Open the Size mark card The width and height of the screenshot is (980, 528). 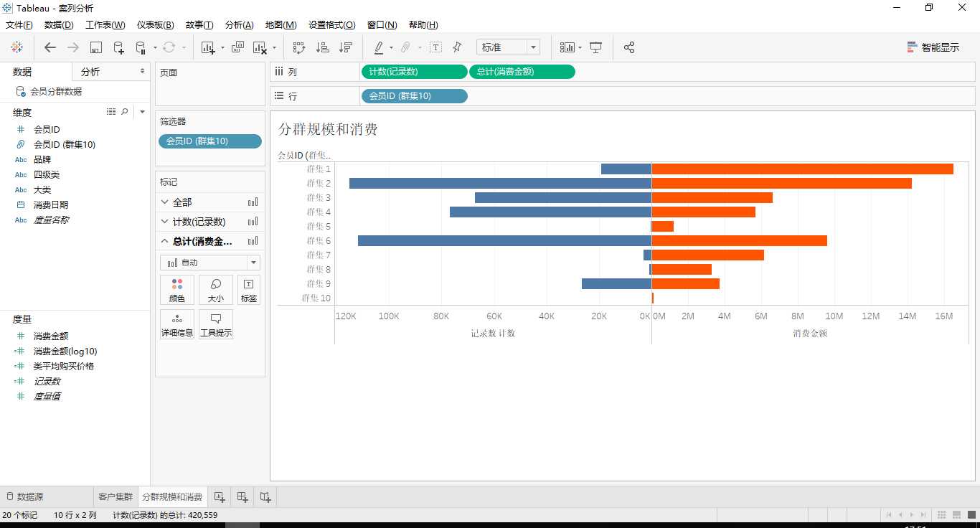pyautogui.click(x=216, y=290)
